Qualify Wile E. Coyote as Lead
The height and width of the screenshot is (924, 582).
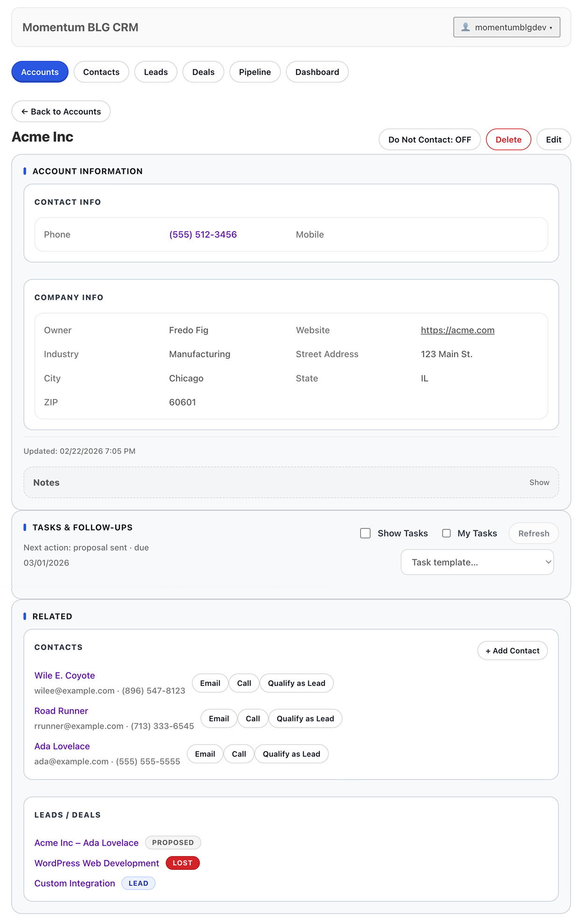tap(296, 684)
